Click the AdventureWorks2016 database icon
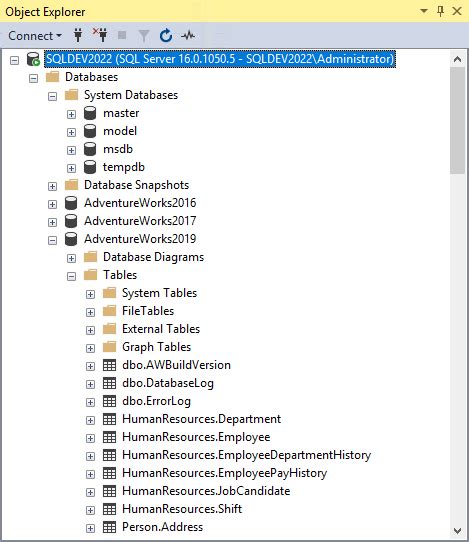This screenshot has width=469, height=542. point(71,203)
